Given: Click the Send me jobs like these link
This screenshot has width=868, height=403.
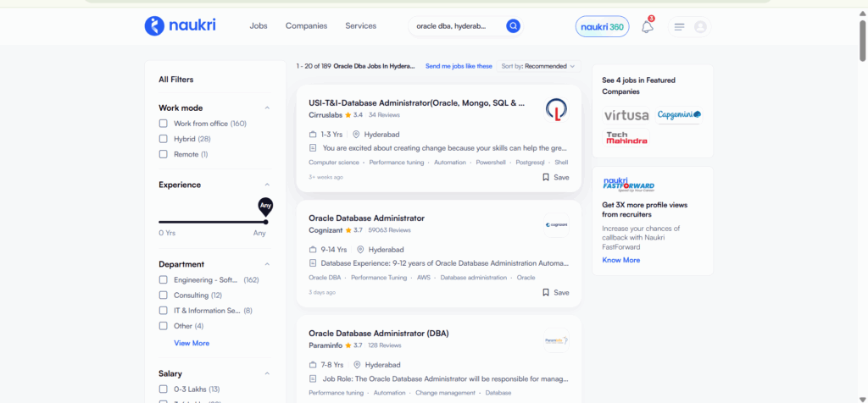Looking at the screenshot, I should [x=459, y=66].
